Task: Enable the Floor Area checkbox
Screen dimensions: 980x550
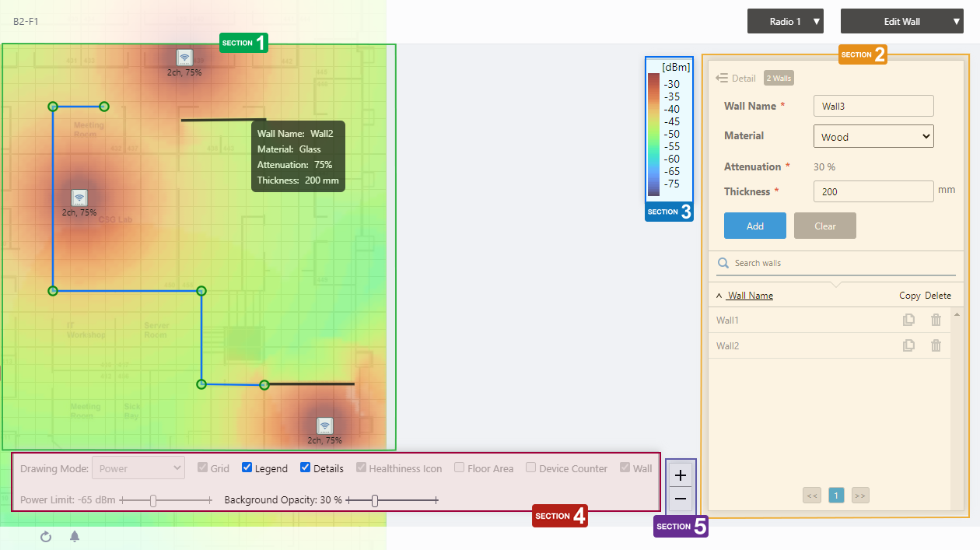Action: (460, 468)
